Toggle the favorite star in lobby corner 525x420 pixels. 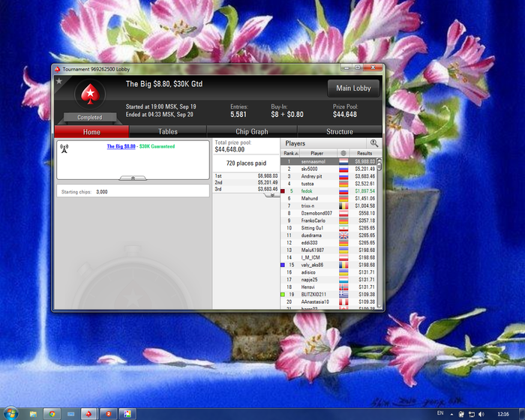coord(59,81)
